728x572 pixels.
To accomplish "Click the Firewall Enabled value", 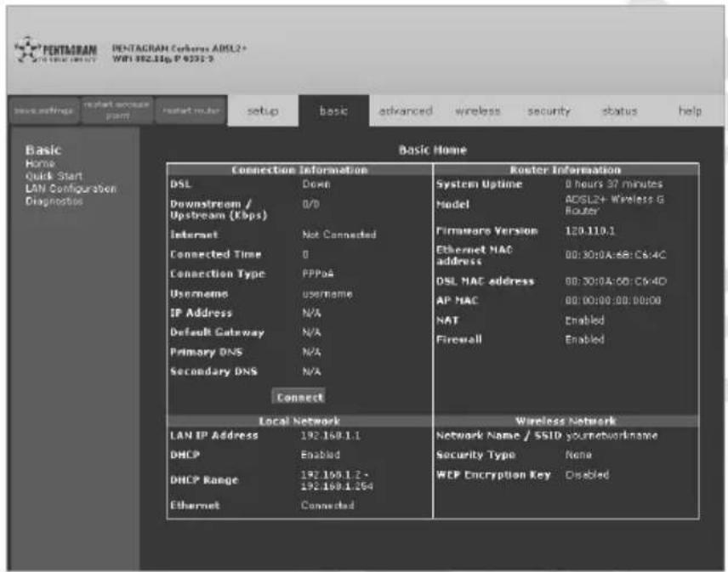I will point(584,340).
